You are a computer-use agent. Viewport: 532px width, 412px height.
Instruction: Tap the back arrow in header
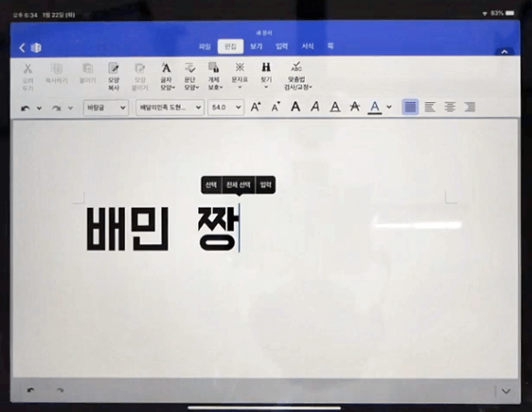click(23, 47)
